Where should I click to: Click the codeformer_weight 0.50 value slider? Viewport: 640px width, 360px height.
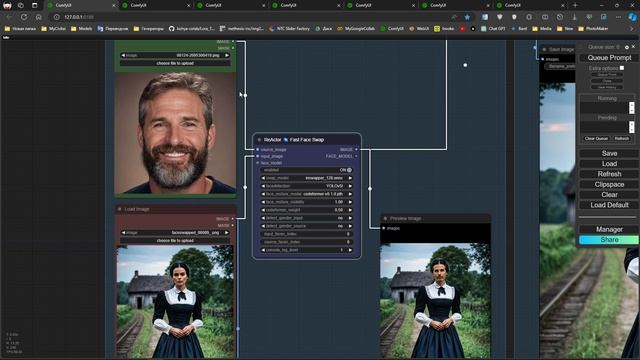coord(307,210)
